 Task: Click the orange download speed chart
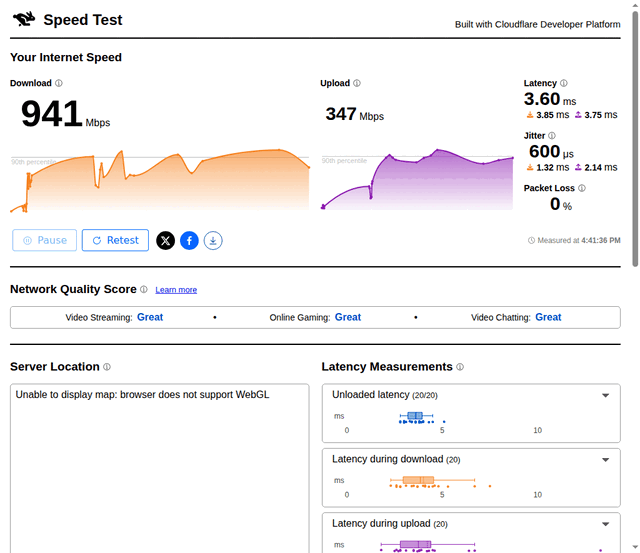pyautogui.click(x=160, y=180)
